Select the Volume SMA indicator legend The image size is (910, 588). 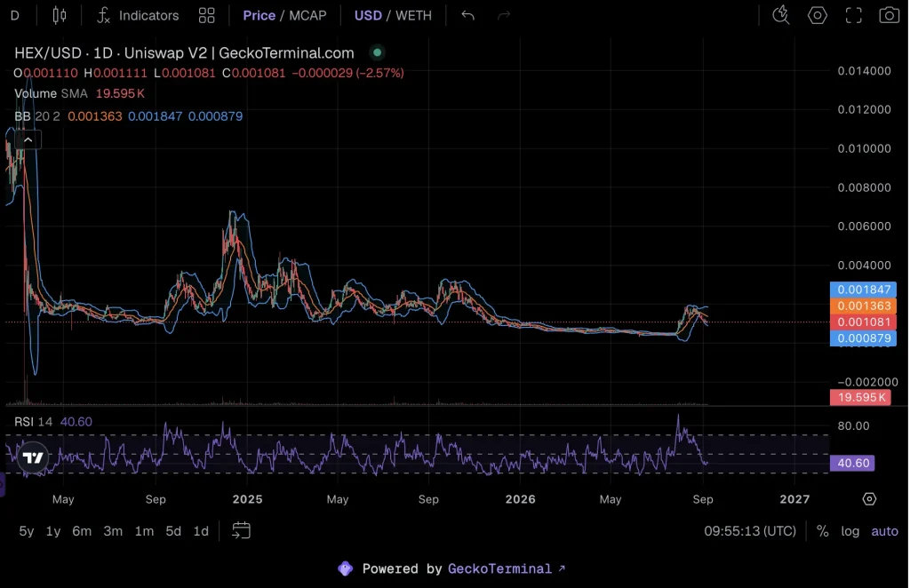click(79, 93)
